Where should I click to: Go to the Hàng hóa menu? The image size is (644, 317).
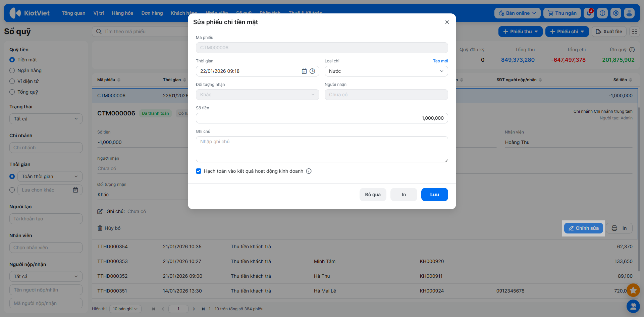point(122,13)
